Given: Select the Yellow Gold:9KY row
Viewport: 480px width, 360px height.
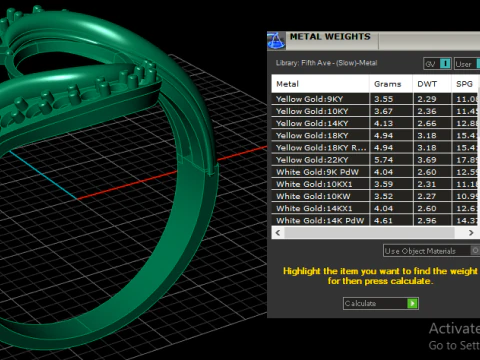Looking at the screenshot, I should (376, 99).
